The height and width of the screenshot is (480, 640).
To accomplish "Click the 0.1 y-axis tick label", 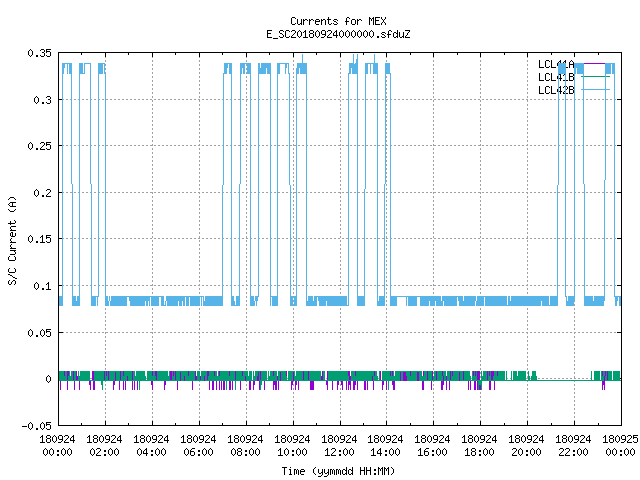I will click(43, 286).
